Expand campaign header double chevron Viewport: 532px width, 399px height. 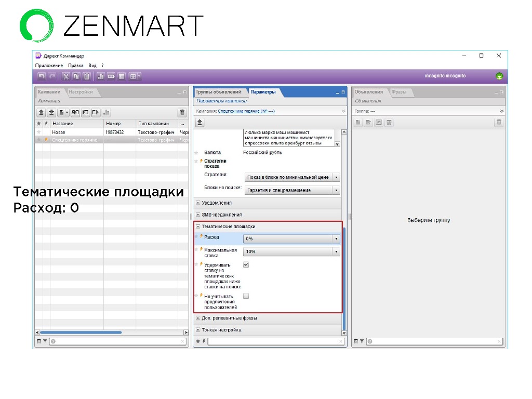coord(343,111)
